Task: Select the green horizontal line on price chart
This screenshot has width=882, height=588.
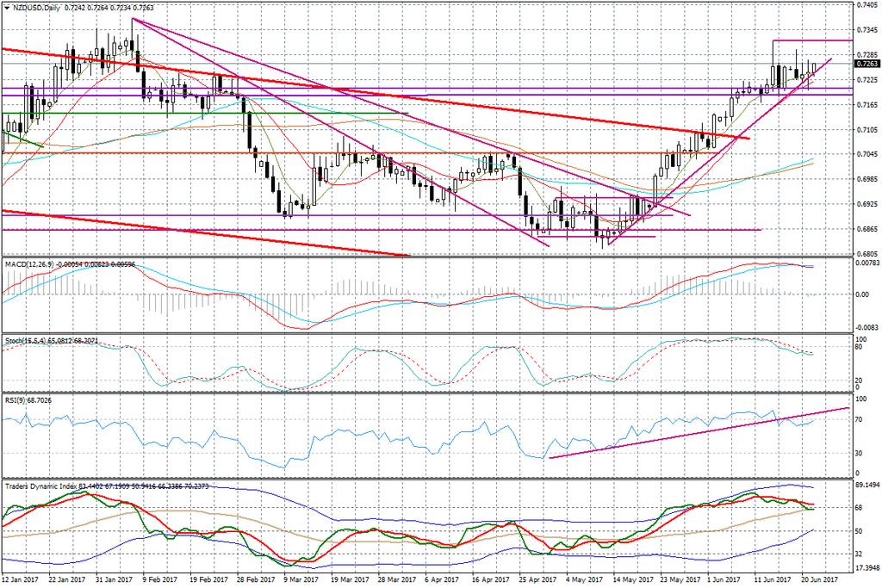Action: click(x=205, y=114)
